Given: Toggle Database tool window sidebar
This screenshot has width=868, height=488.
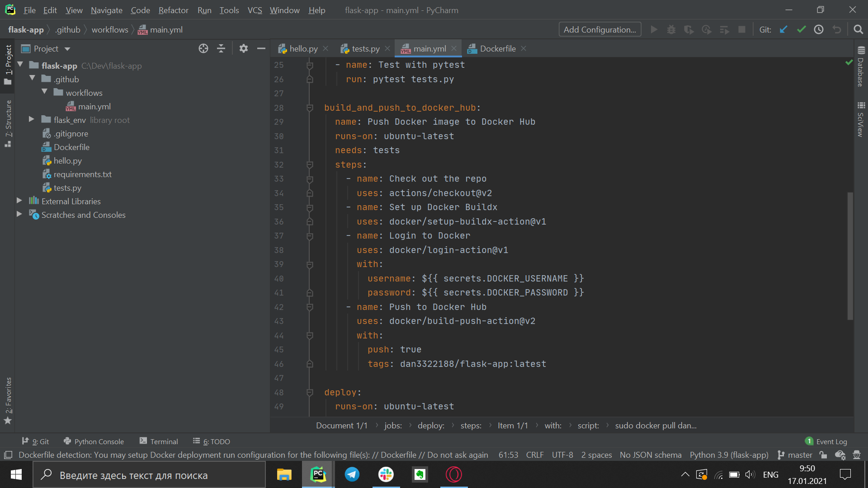Looking at the screenshot, I should point(861,67).
